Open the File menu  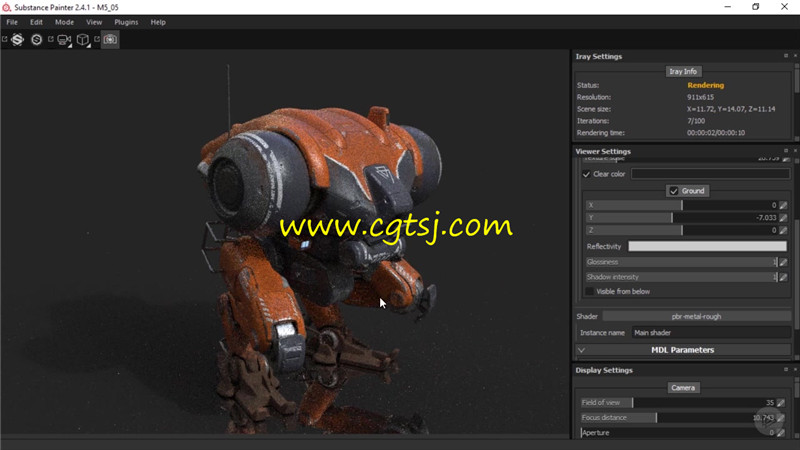tap(12, 22)
